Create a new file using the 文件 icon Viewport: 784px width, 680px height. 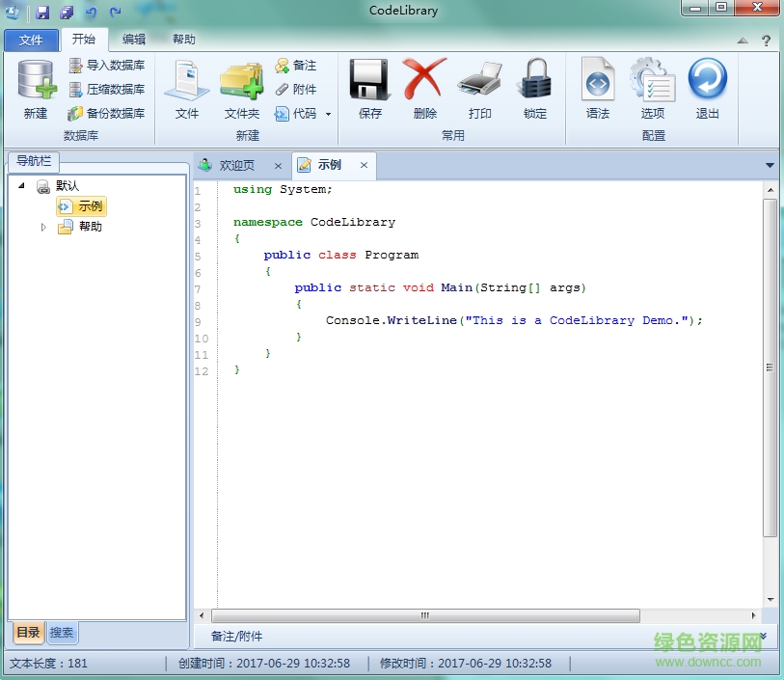tap(186, 87)
